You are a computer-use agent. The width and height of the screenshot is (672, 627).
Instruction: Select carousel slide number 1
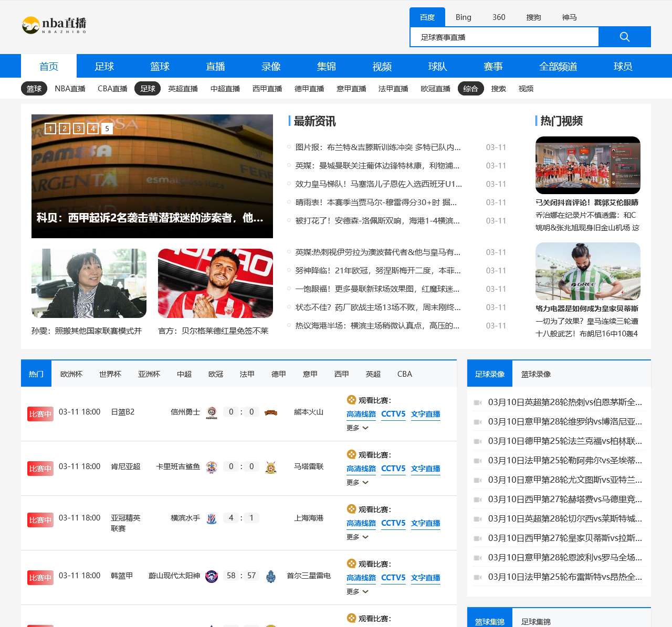pyautogui.click(x=50, y=129)
